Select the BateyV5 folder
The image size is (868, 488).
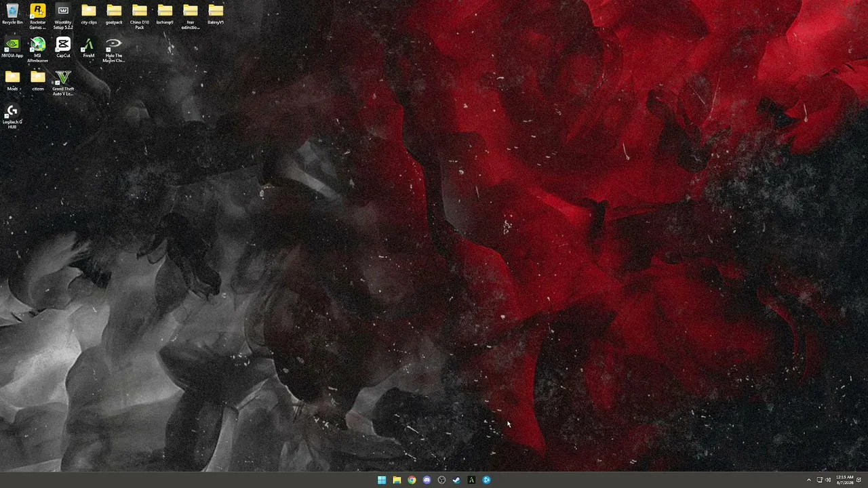tap(216, 14)
